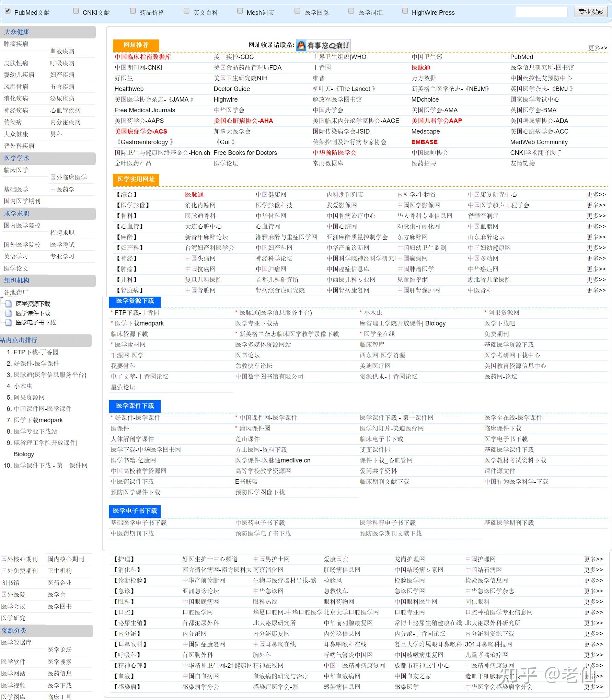Open 医学资源下载 tree item document icon
Image resolution: width=612 pixels, height=700 pixels.
point(9,304)
